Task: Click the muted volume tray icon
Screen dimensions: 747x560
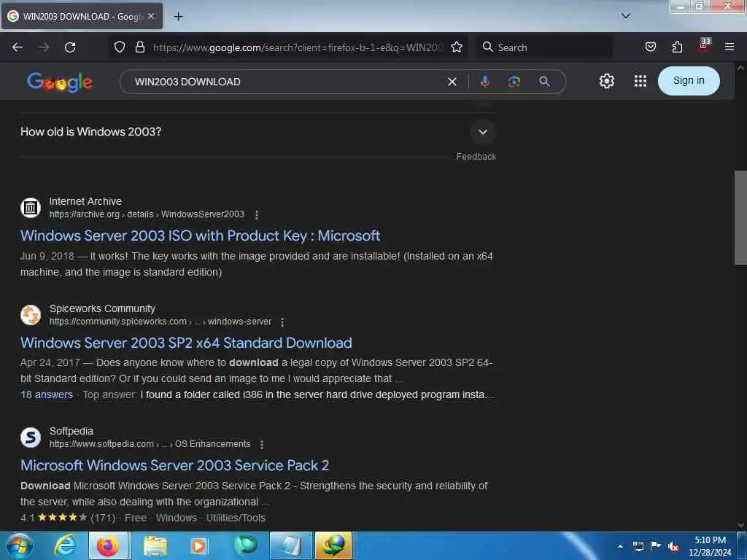Action: point(673,547)
